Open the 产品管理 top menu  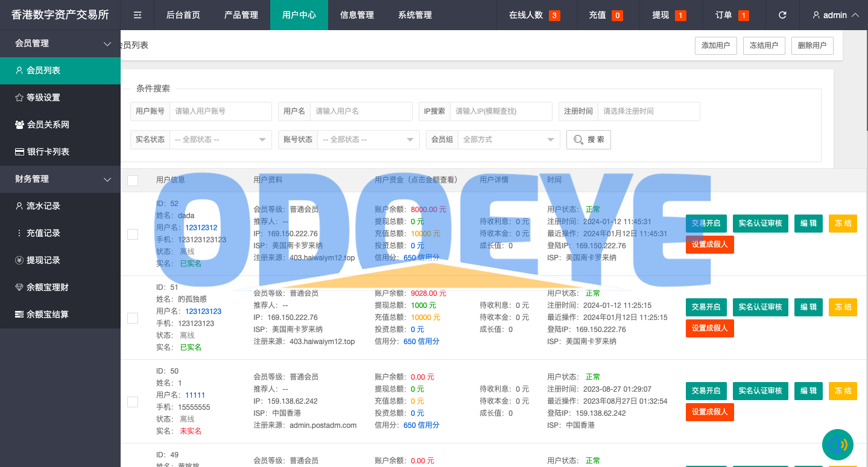tap(241, 15)
